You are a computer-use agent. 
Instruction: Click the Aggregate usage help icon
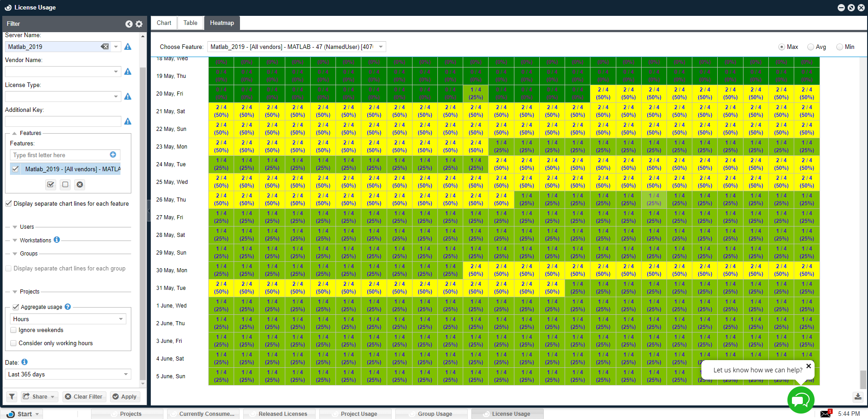(68, 307)
